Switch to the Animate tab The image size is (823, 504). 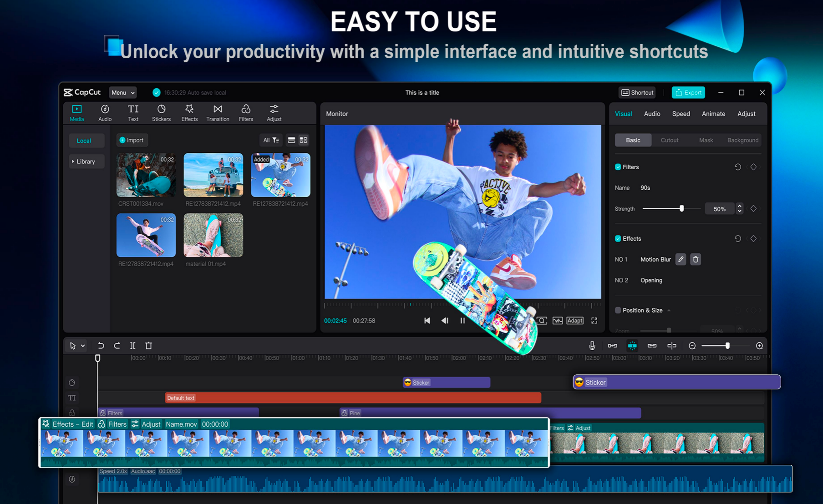[x=713, y=114]
